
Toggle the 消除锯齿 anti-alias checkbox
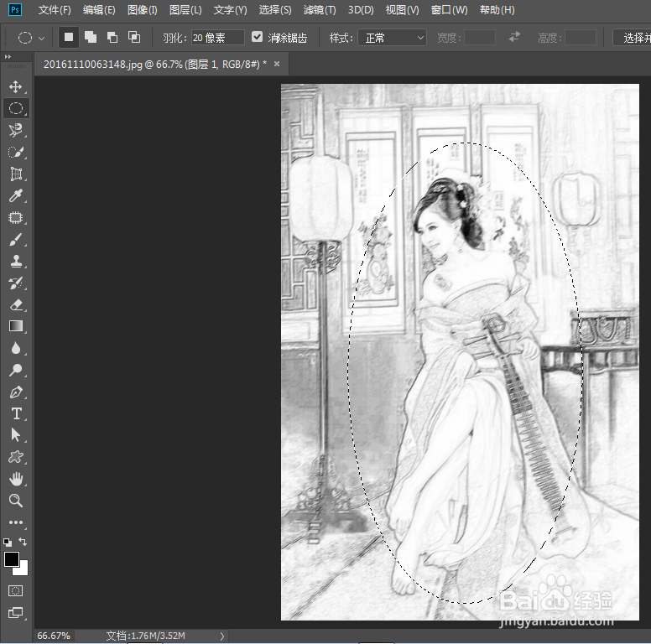click(x=257, y=37)
